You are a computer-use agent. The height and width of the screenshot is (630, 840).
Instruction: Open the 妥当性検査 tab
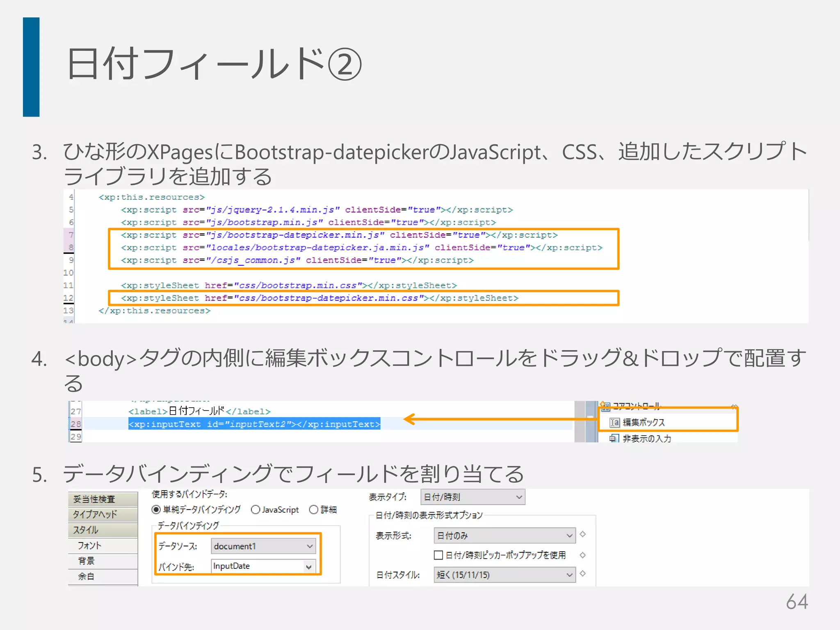pyautogui.click(x=103, y=499)
